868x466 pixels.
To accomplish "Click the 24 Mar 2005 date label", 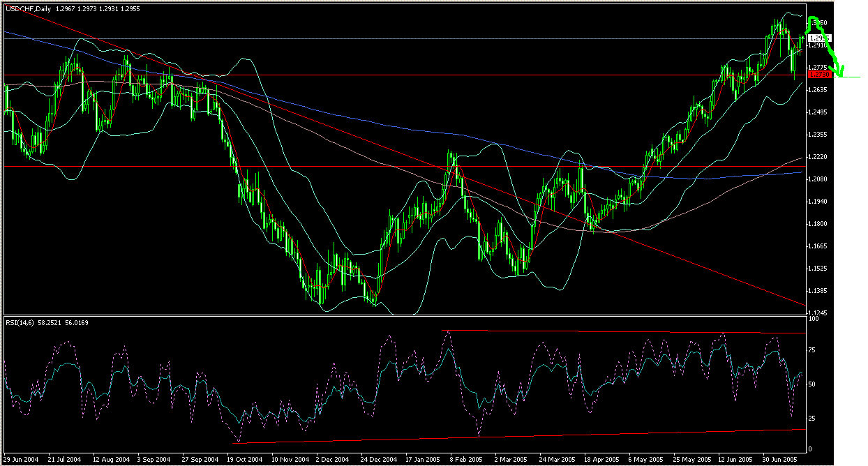I will pos(558,460).
